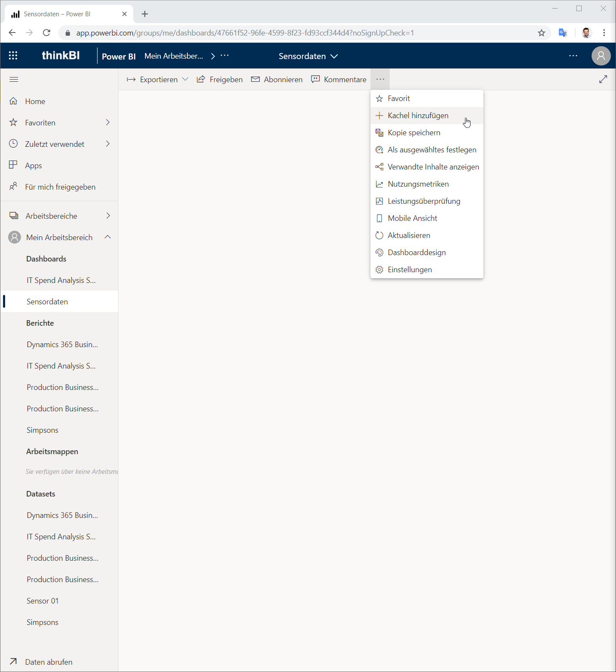Click the breadcrumb chevron after Mein Arbeitsber...
This screenshot has width=616, height=672.
point(213,56)
